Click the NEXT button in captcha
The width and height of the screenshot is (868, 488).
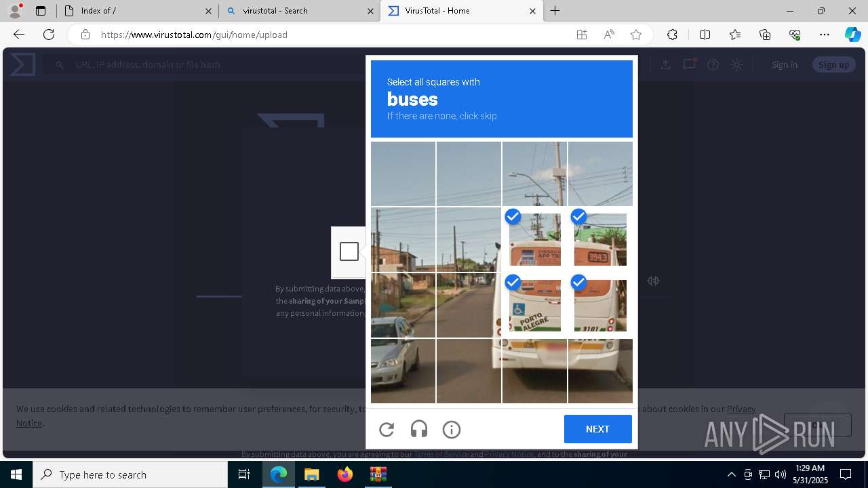coord(597,429)
